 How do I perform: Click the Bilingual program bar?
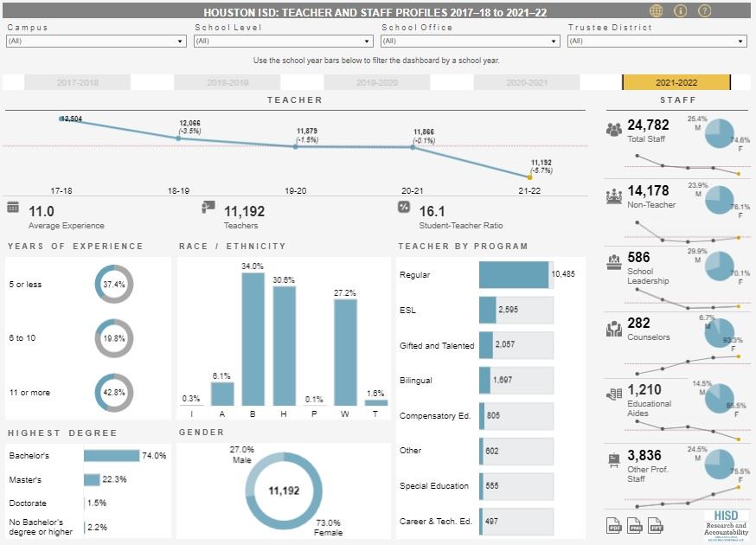484,380
